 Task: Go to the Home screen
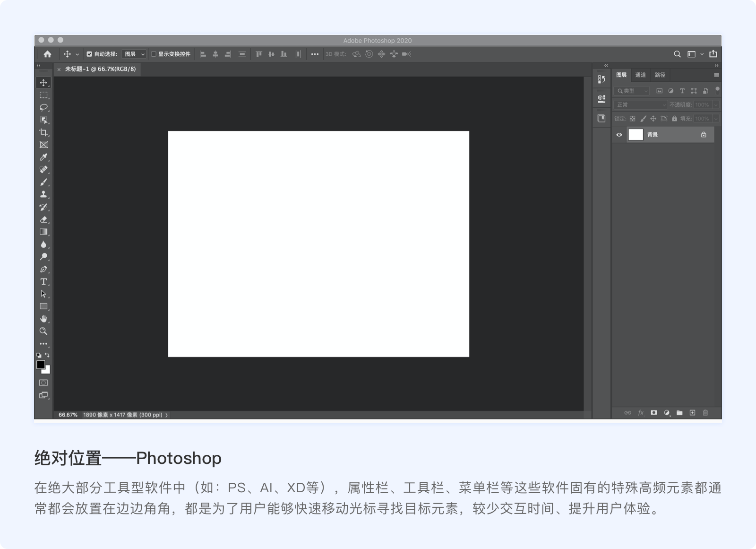tap(47, 54)
